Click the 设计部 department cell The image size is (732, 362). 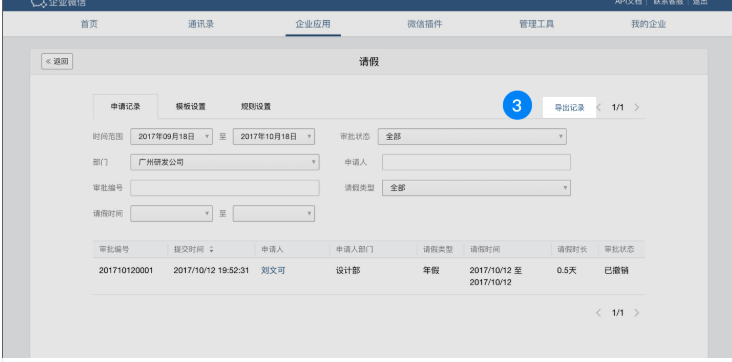[348, 270]
